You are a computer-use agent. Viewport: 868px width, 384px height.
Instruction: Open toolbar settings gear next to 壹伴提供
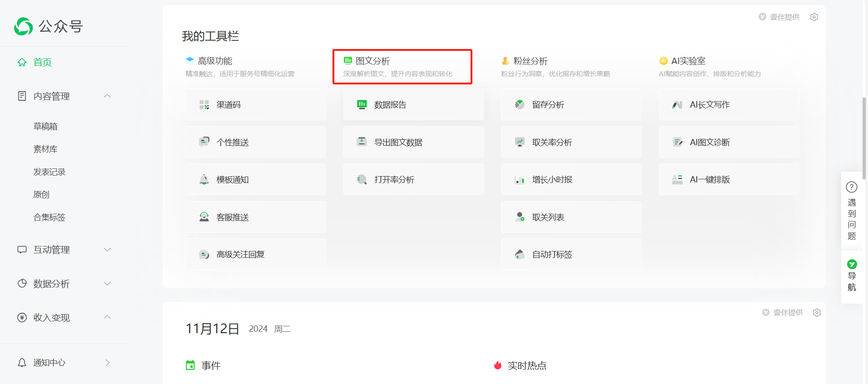(814, 17)
